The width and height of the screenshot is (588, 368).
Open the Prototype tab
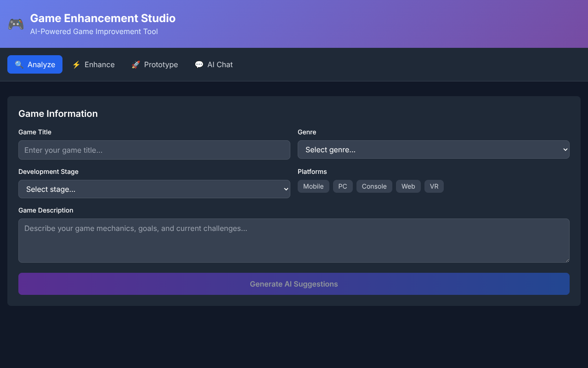coord(154,64)
